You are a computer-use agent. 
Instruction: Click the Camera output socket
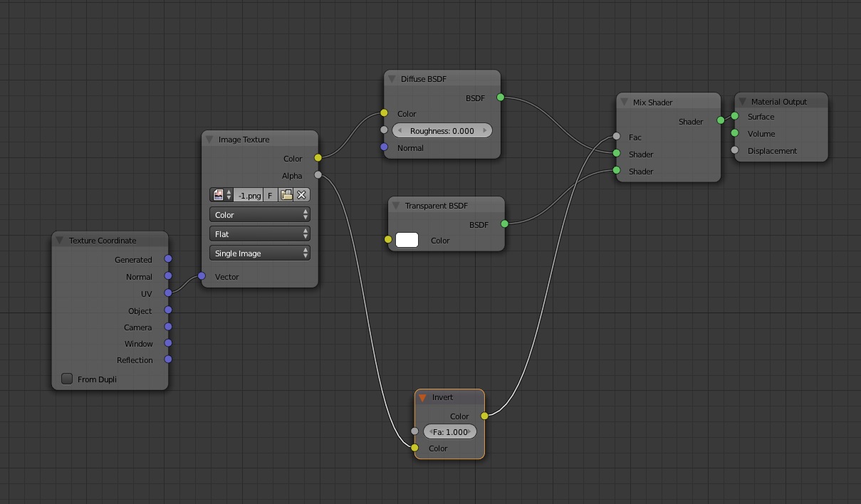[168, 327]
